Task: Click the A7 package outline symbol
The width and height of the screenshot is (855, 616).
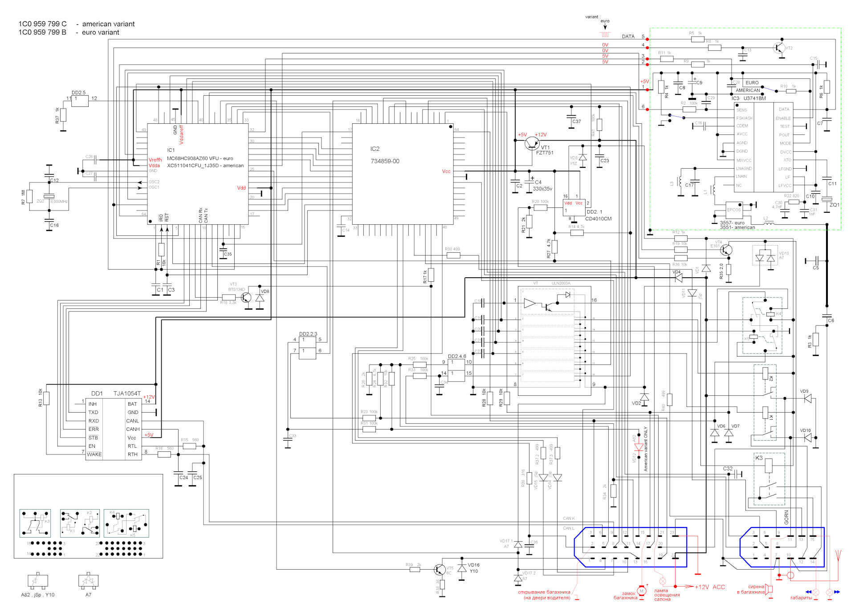Action: click(88, 581)
